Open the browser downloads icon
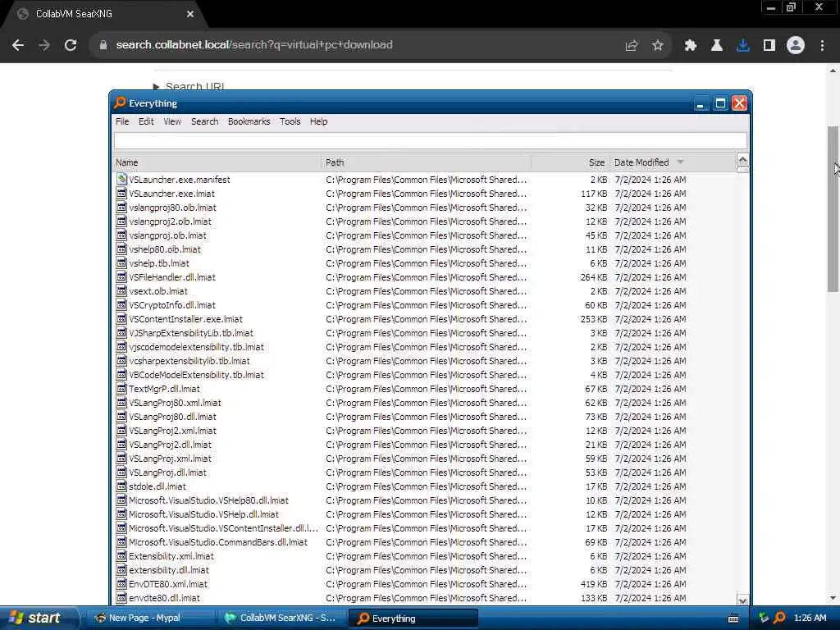840x630 pixels. pyautogui.click(x=743, y=46)
